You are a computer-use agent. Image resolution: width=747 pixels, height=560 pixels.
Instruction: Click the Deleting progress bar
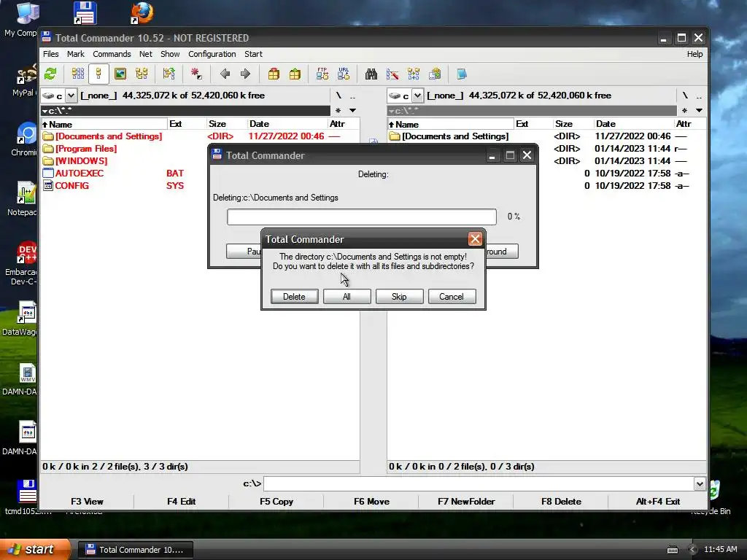point(362,217)
